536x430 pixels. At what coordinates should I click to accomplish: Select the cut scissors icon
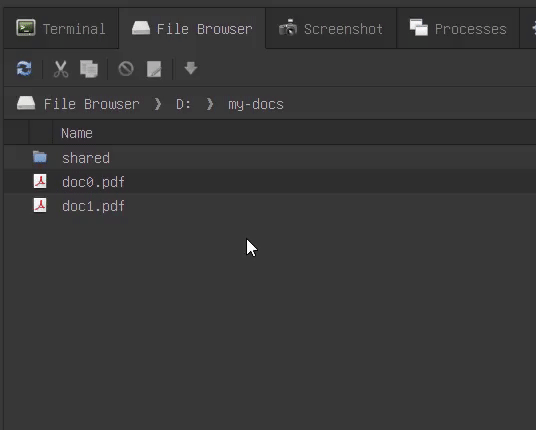point(61,69)
